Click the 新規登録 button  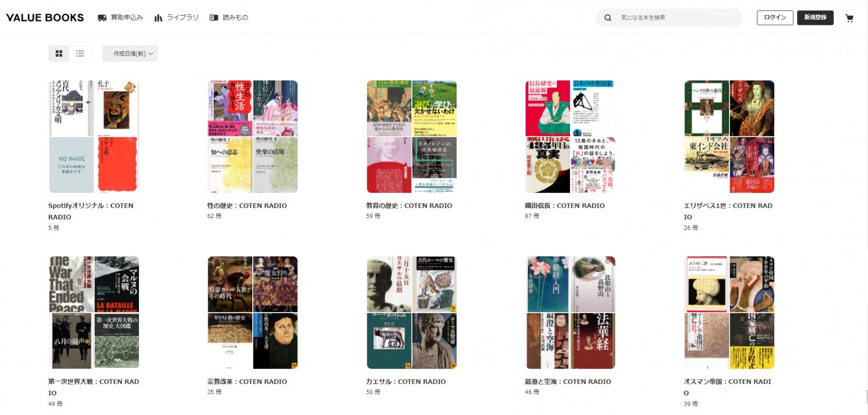click(815, 17)
